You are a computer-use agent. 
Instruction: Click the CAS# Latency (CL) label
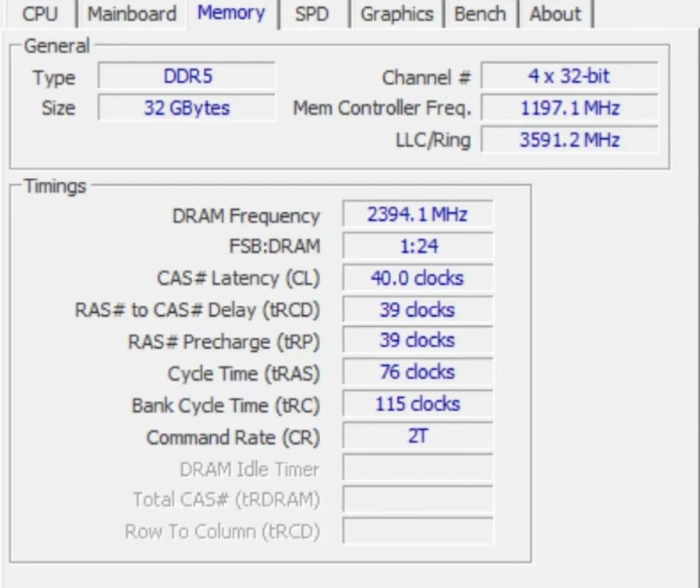coord(238,278)
